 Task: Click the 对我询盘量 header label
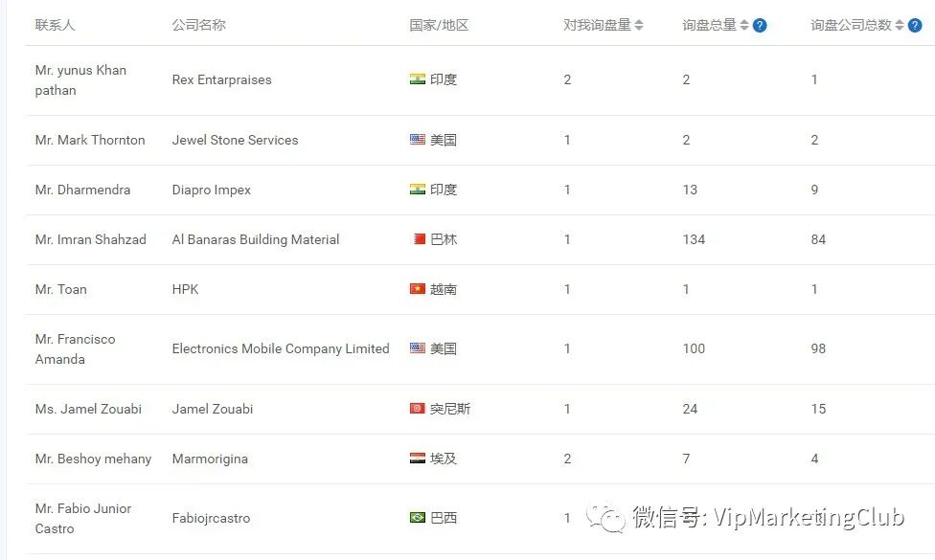597,25
